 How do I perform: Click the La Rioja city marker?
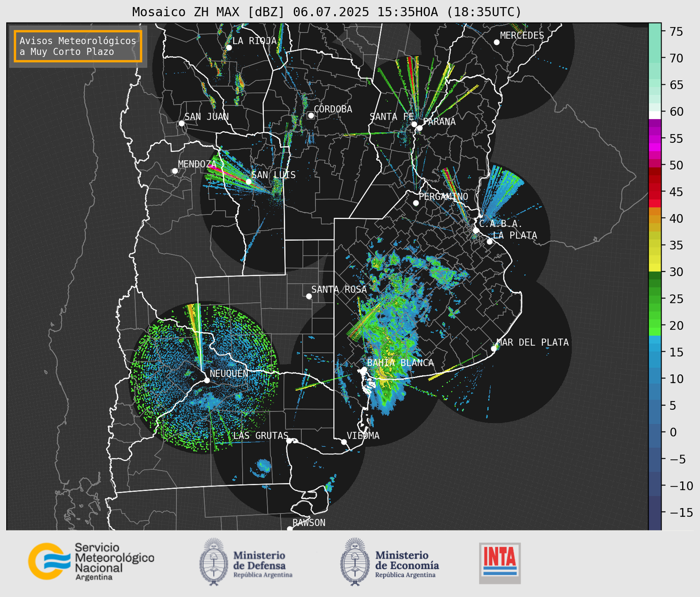(x=229, y=48)
